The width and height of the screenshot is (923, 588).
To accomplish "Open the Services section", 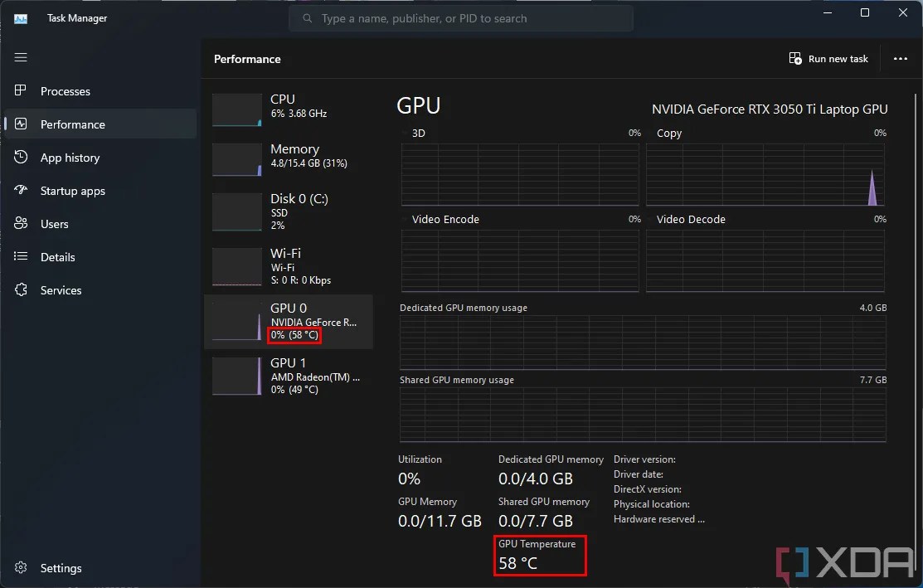I will (x=60, y=290).
